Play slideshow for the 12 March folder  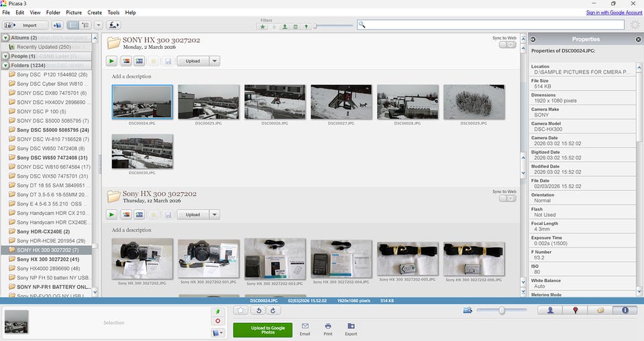tap(112, 214)
